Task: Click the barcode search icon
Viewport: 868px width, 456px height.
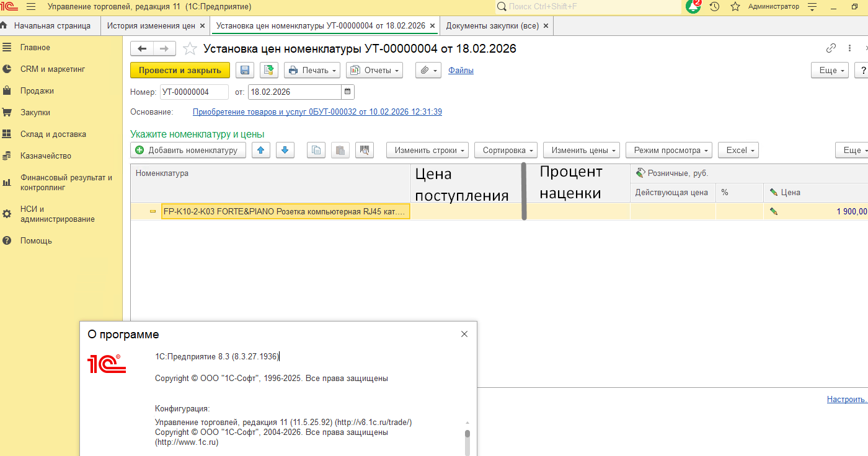Action: (365, 150)
